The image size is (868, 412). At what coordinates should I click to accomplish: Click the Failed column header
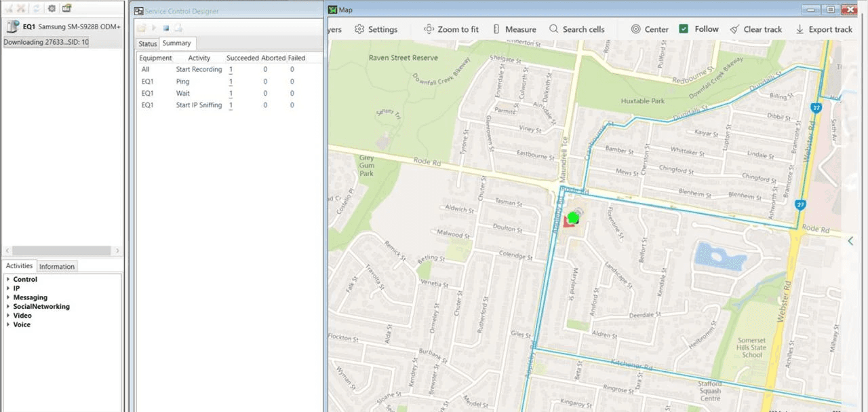coord(296,58)
